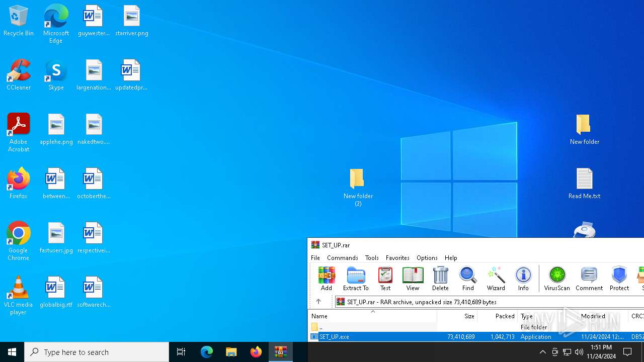Select the octoberthe Word document icon
Viewport: 644px width, 362px height.
pyautogui.click(x=94, y=184)
